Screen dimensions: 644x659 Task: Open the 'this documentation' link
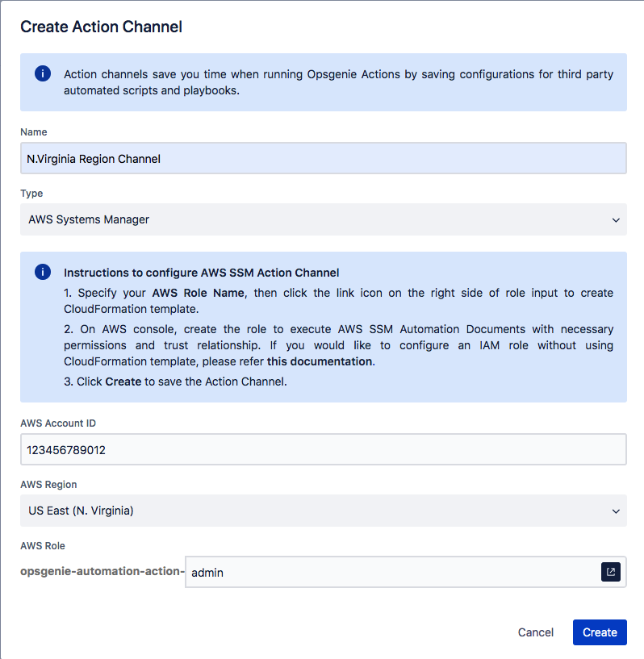pos(320,361)
